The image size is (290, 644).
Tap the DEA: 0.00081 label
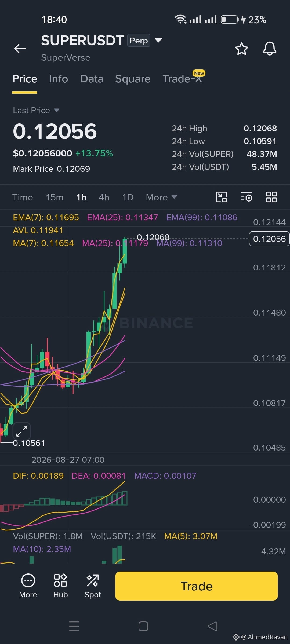(99, 476)
